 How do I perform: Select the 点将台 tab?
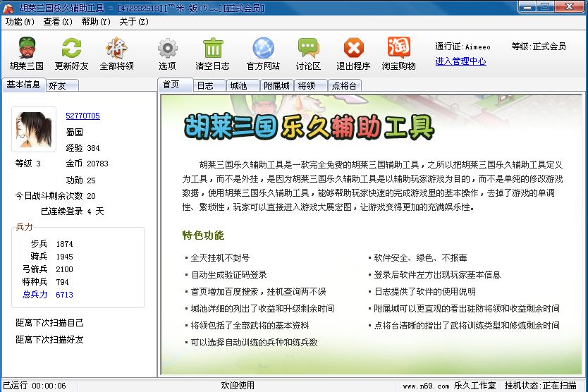[x=344, y=85]
